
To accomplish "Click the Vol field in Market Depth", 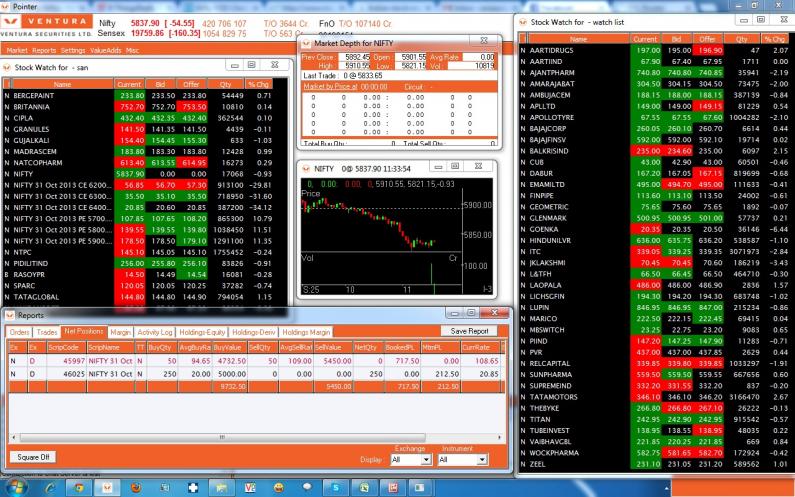I will (472, 66).
